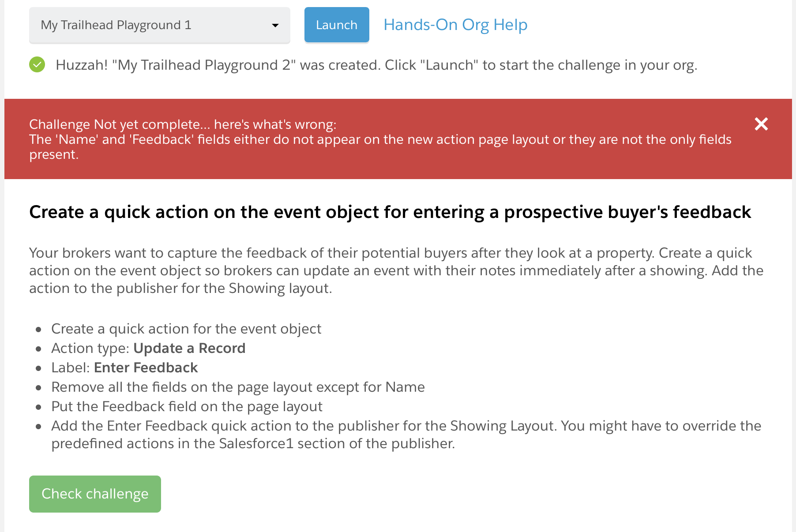The width and height of the screenshot is (796, 532).
Task: Click the Enter Feedback label bullet
Action: 124,367
